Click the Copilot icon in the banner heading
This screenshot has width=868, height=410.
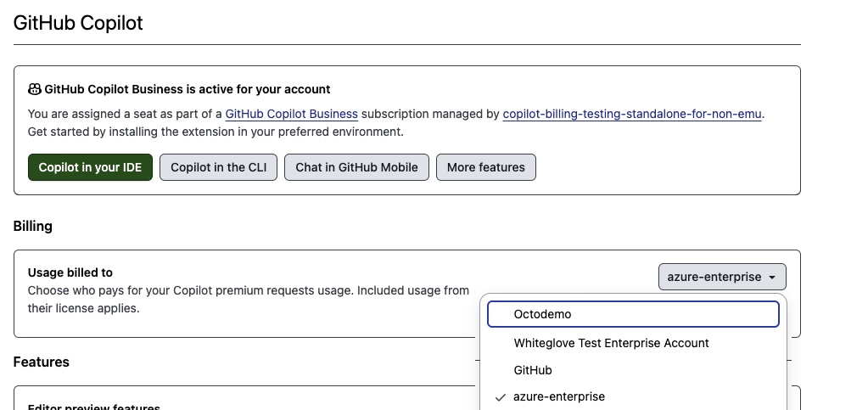click(x=35, y=89)
